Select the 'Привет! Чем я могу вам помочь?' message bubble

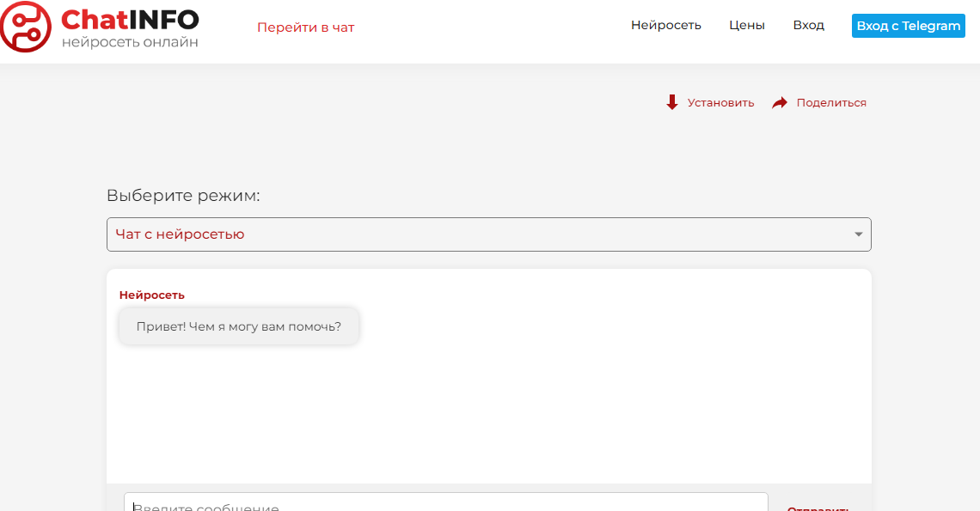tap(239, 326)
